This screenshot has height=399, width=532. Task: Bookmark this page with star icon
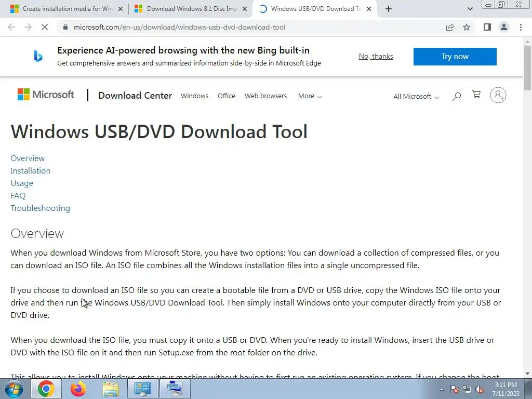(467, 27)
